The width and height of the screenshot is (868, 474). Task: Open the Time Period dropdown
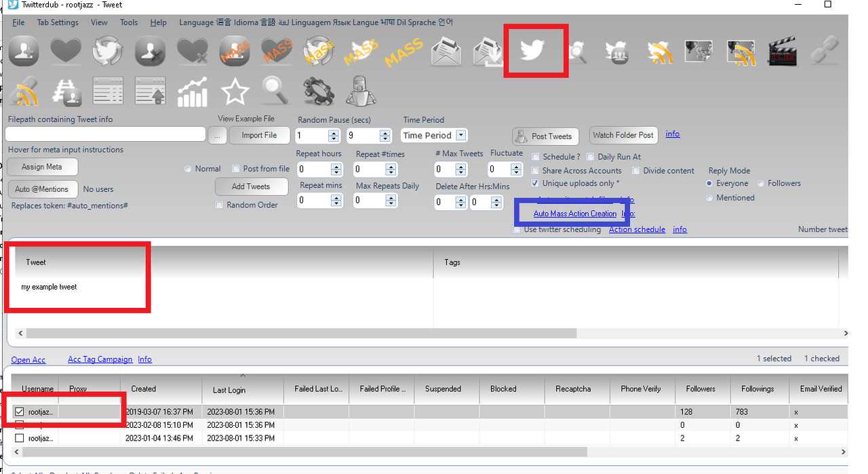pos(461,135)
